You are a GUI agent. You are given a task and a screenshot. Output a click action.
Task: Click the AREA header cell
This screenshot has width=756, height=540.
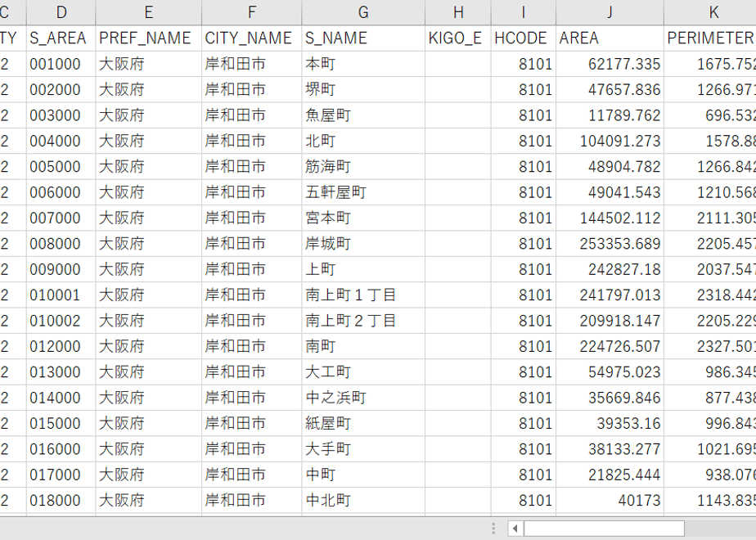[610, 38]
